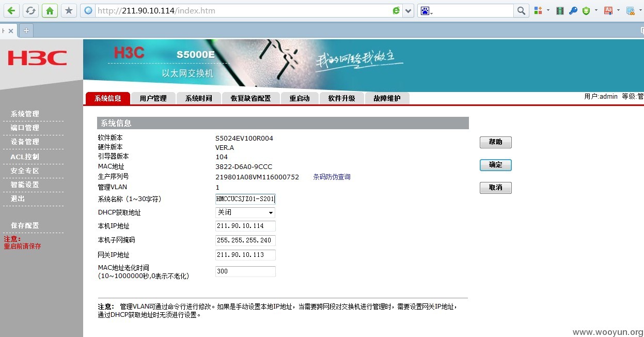Screen dimensions: 644x337
Task: Switch to the 重启动 tab
Action: click(300, 98)
